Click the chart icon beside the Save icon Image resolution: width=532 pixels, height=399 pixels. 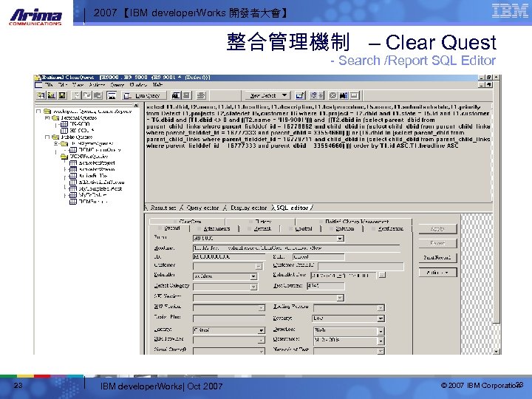[52, 95]
